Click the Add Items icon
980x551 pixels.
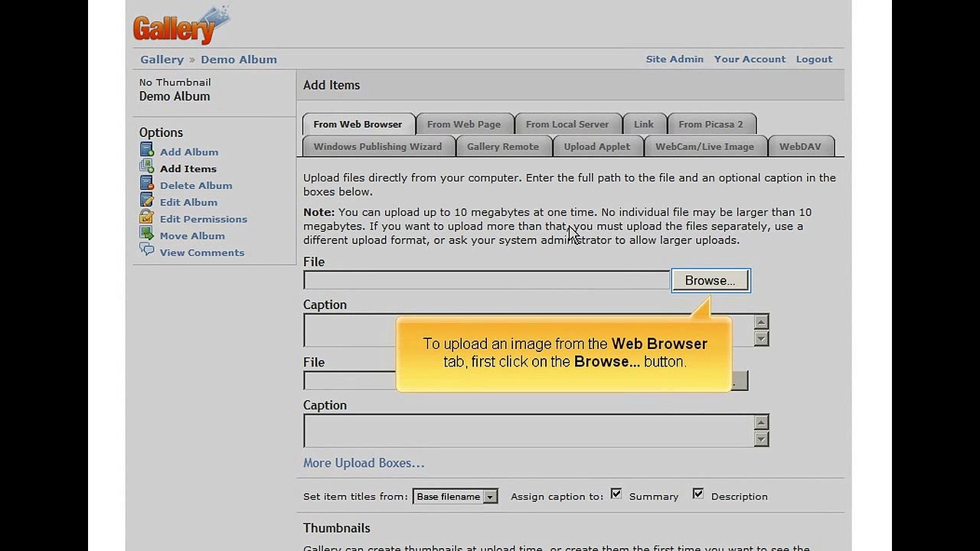point(146,168)
